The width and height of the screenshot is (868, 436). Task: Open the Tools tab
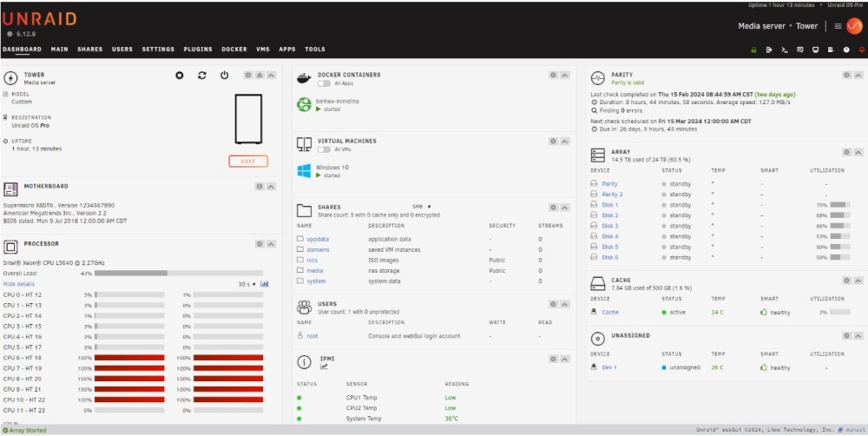coord(315,50)
